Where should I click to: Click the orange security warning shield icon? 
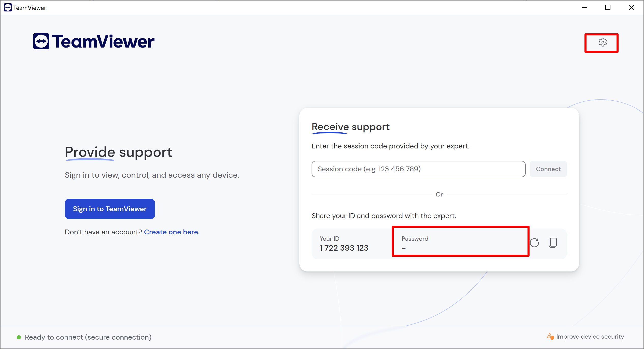pos(550,337)
